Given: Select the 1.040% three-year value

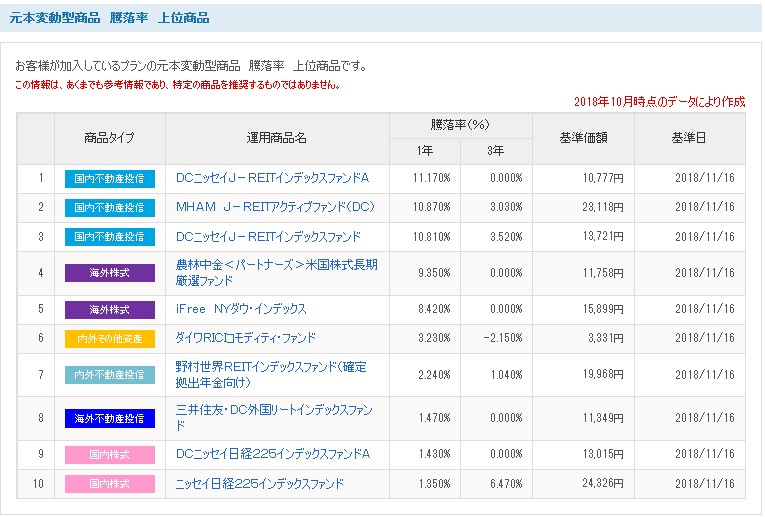Looking at the screenshot, I should point(506,375).
